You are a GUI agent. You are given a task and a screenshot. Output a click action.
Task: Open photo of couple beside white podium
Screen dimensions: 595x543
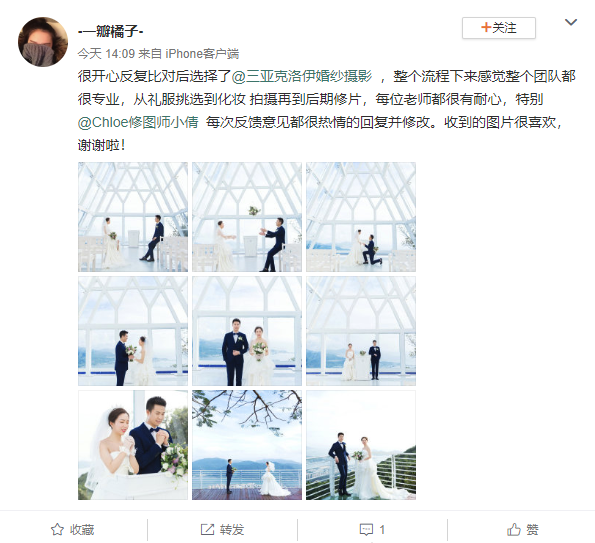(361, 331)
